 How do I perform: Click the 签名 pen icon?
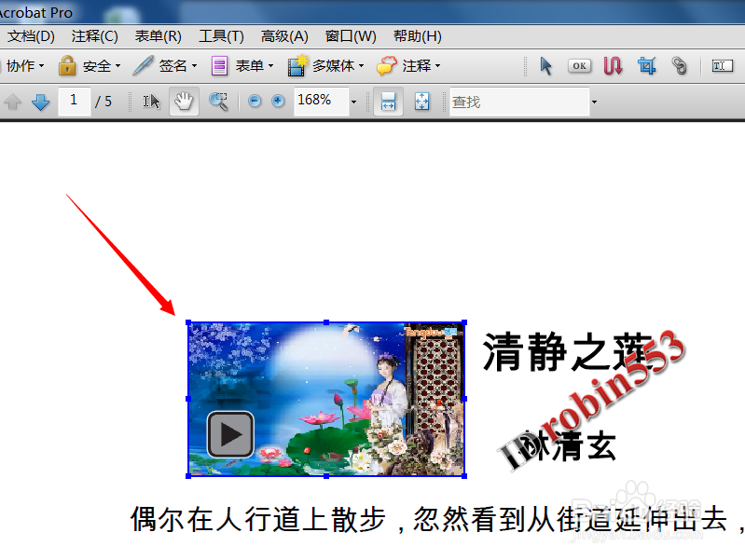pyautogui.click(x=143, y=65)
